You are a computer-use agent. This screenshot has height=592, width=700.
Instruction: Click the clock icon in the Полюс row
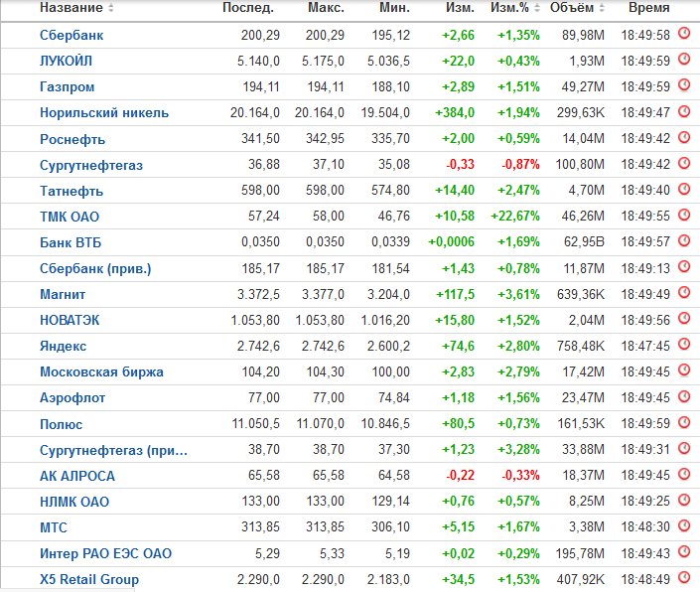pos(684,422)
